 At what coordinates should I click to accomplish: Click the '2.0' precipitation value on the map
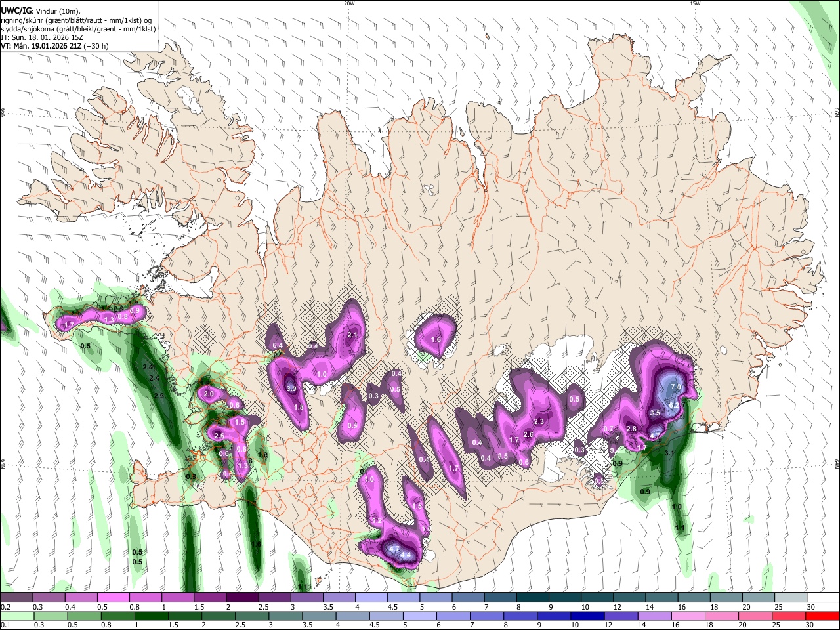209,394
